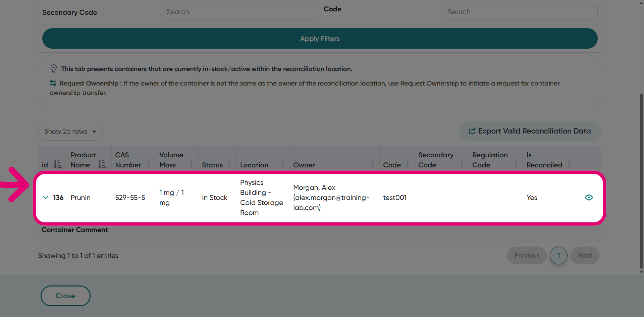Collapse row 136 details chevron
This screenshot has height=317, width=644.
[x=46, y=197]
